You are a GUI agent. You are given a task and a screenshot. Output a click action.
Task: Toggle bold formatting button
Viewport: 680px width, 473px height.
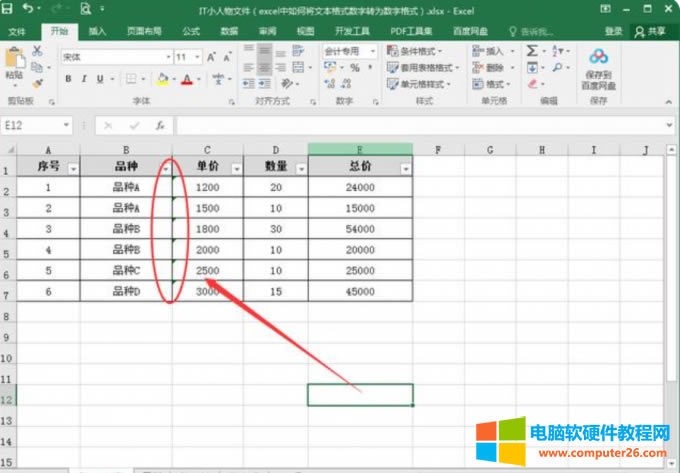click(69, 79)
